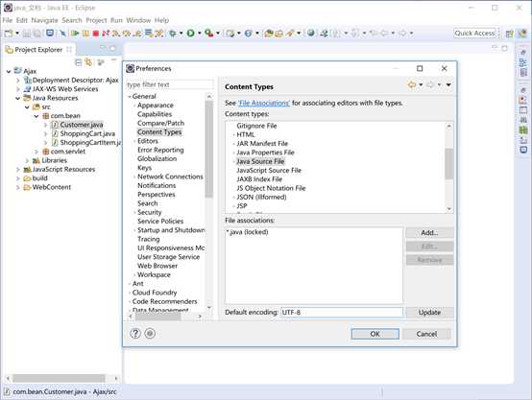The height and width of the screenshot is (400, 532).
Task: Click the New wizard toolbar icon
Action: [8, 34]
